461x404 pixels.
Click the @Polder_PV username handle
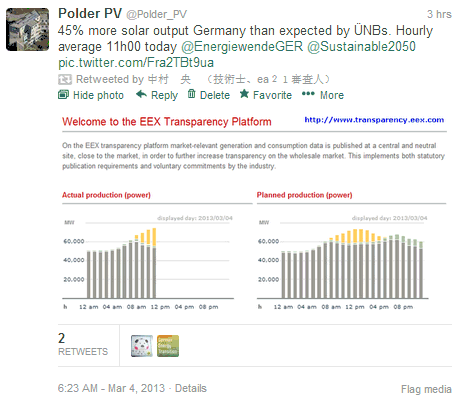coord(156,14)
